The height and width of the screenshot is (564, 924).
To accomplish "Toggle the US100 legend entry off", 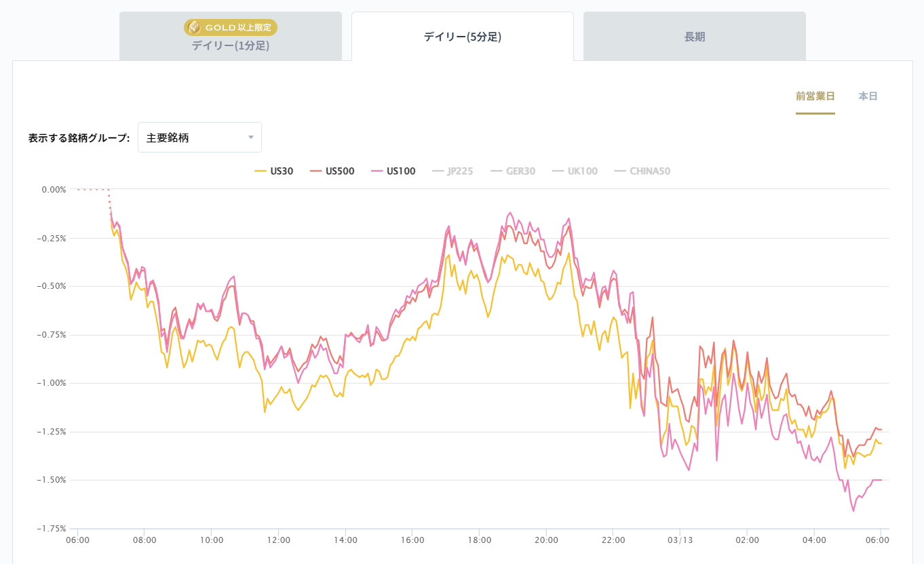I will click(x=401, y=171).
